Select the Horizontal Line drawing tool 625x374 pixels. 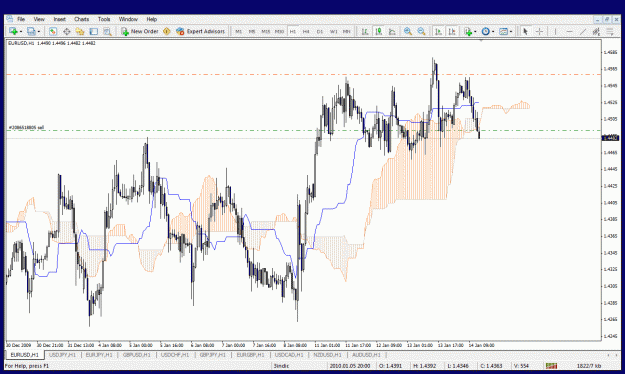(569, 31)
